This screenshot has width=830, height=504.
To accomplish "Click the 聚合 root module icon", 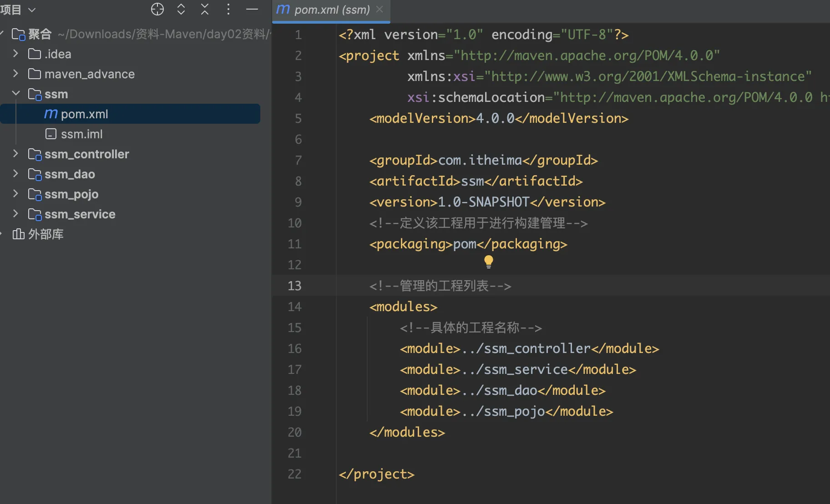I will point(19,34).
